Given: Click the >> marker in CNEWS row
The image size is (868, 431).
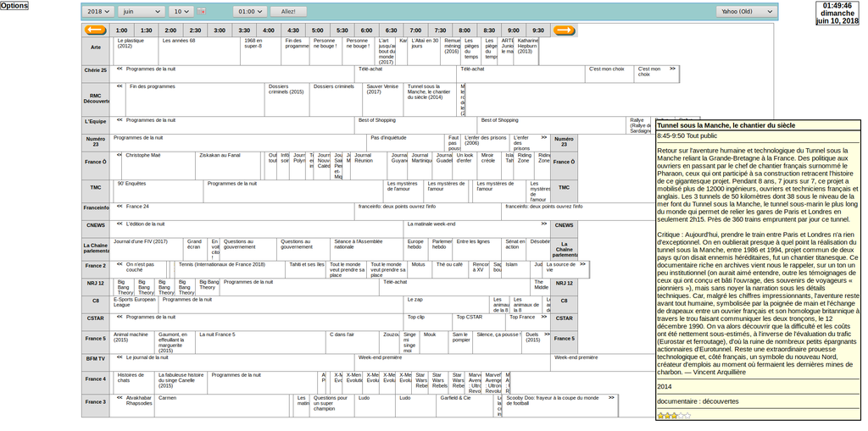Looking at the screenshot, I should [544, 224].
